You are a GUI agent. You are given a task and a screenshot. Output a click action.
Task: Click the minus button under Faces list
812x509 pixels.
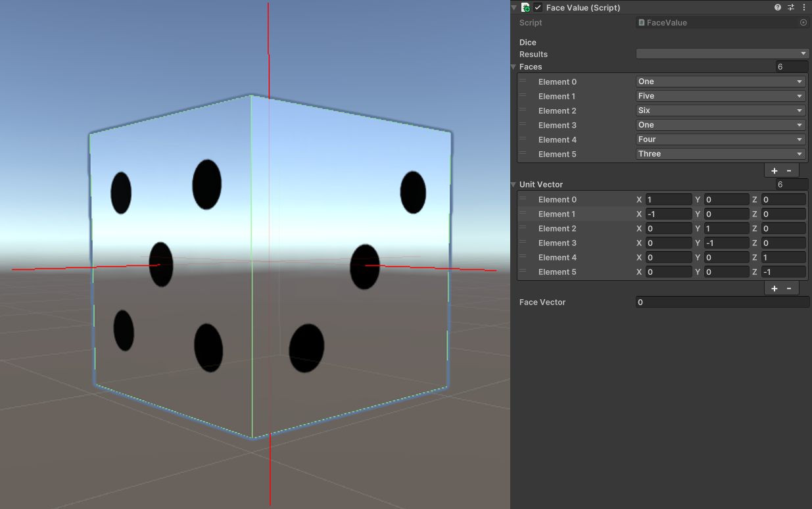[789, 170]
